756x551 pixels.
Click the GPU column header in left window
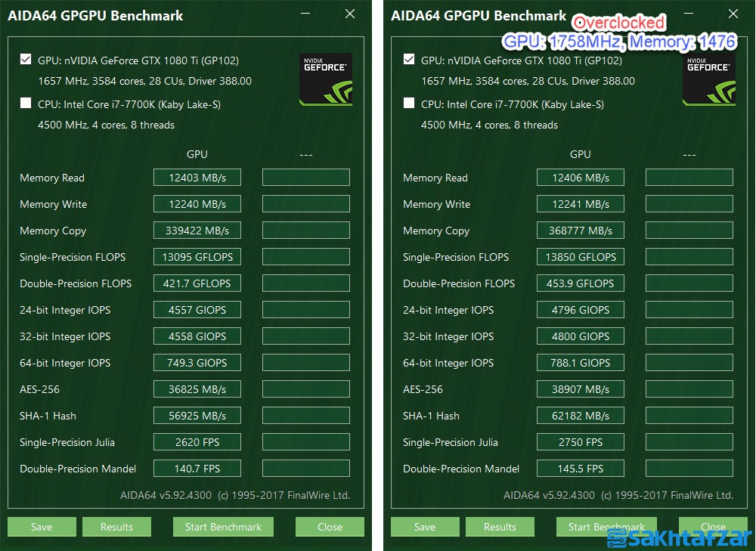[197, 154]
